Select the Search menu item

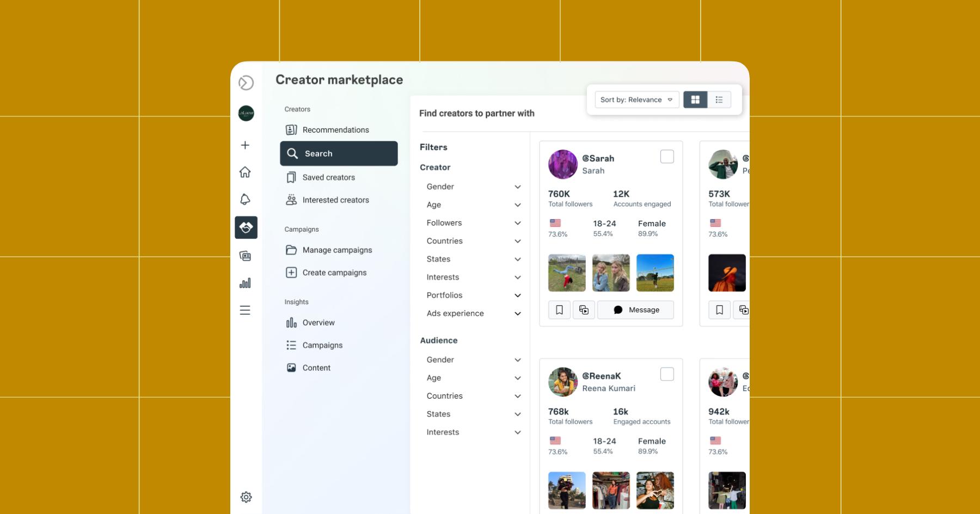(x=339, y=153)
